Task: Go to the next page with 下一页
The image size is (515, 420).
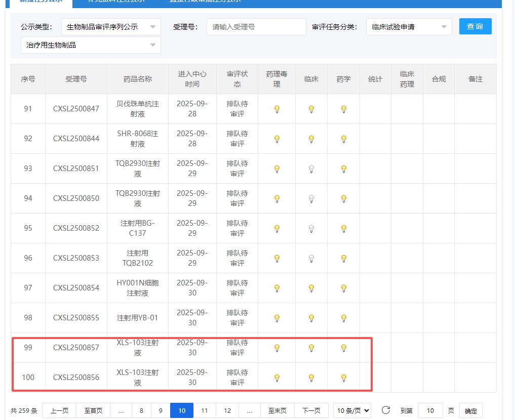Action: pyautogui.click(x=311, y=410)
